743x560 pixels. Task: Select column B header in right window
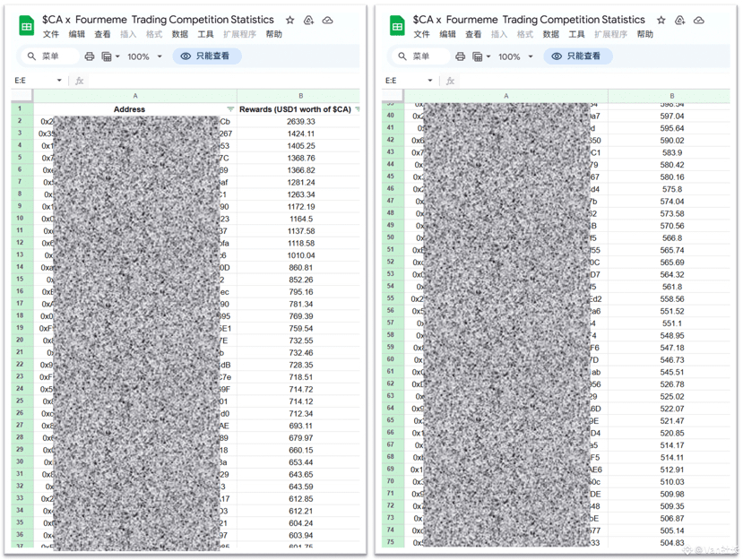[671, 96]
